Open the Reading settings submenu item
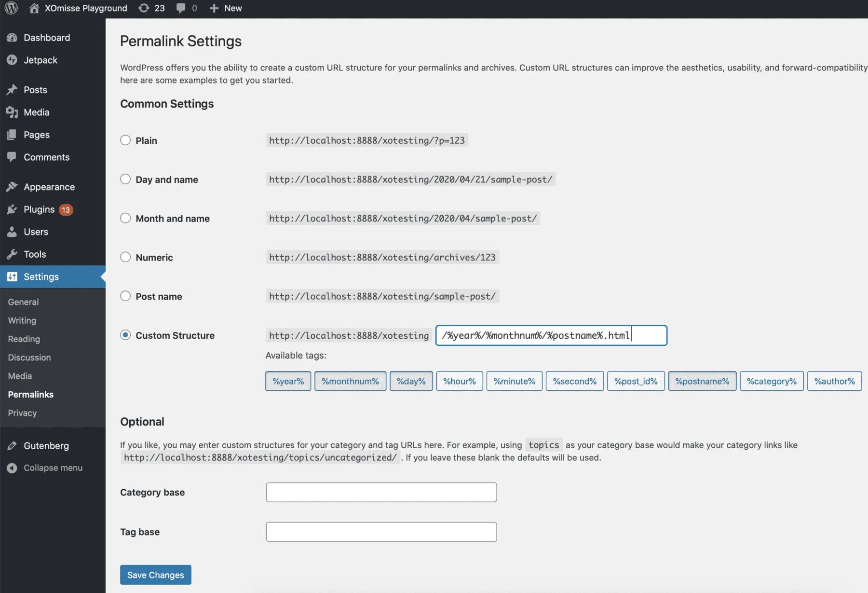This screenshot has height=593, width=868. (24, 339)
